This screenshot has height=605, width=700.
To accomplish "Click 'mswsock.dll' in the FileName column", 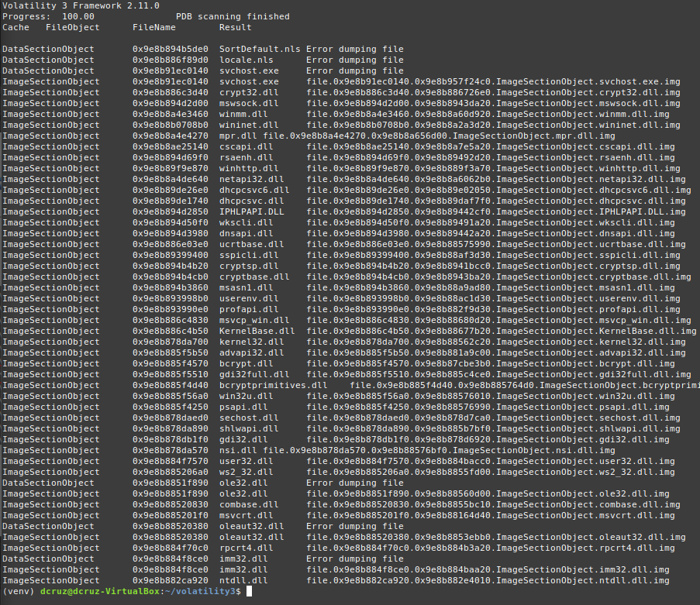I will point(249,103).
